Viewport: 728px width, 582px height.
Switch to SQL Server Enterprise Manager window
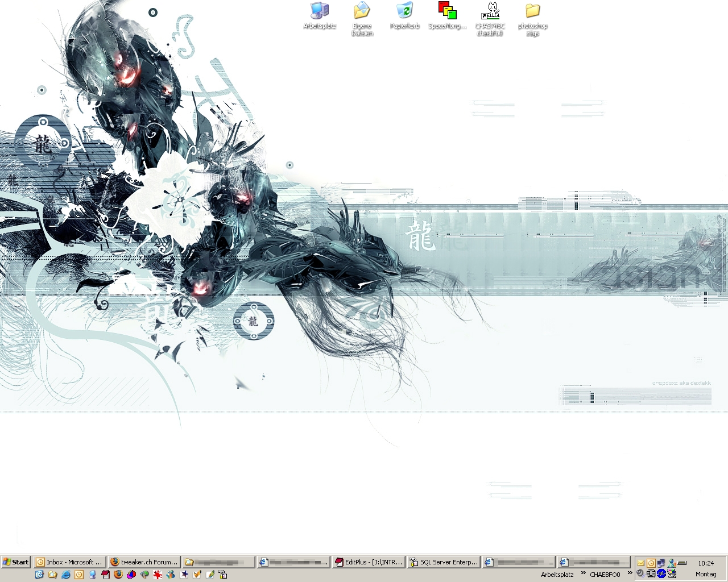click(444, 562)
